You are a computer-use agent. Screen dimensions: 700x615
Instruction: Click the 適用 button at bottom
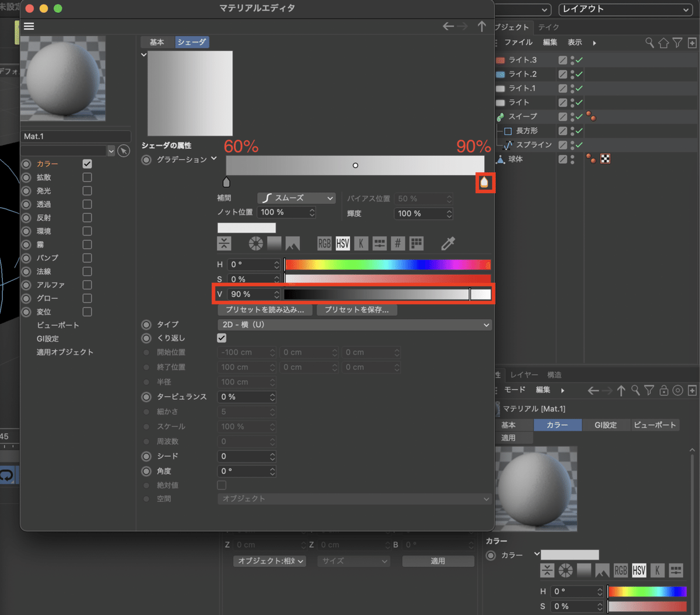(438, 561)
